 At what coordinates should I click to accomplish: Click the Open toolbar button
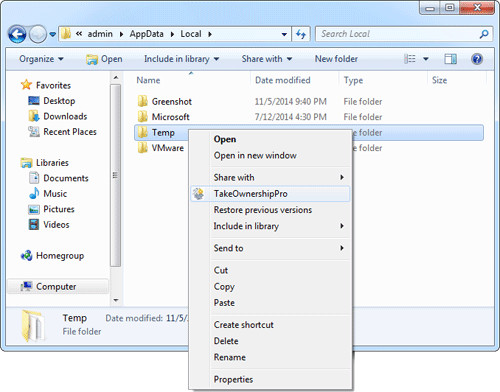tap(104, 59)
